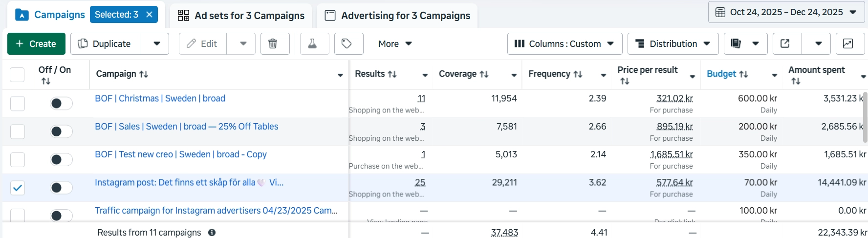Open the Distribution breakdown dropdown
This screenshot has height=238, width=868.
(673, 44)
